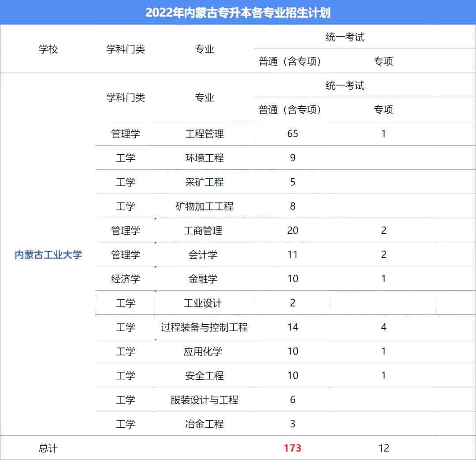Click the 学科门类 column header
The image size is (476, 460).
click(126, 50)
